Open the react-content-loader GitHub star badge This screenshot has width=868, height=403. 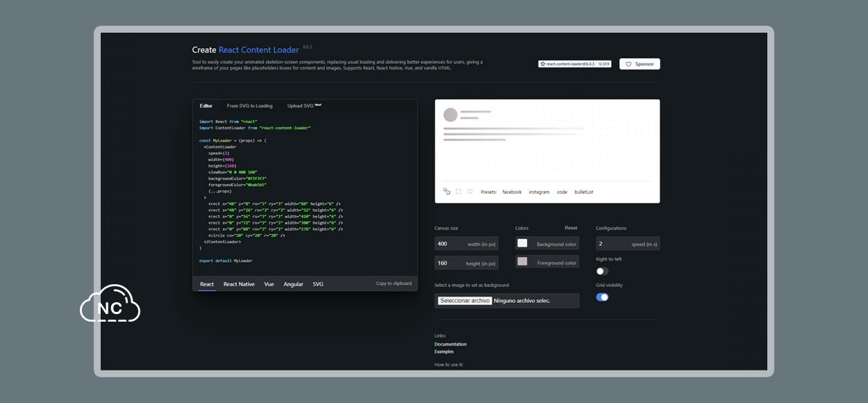coord(575,64)
